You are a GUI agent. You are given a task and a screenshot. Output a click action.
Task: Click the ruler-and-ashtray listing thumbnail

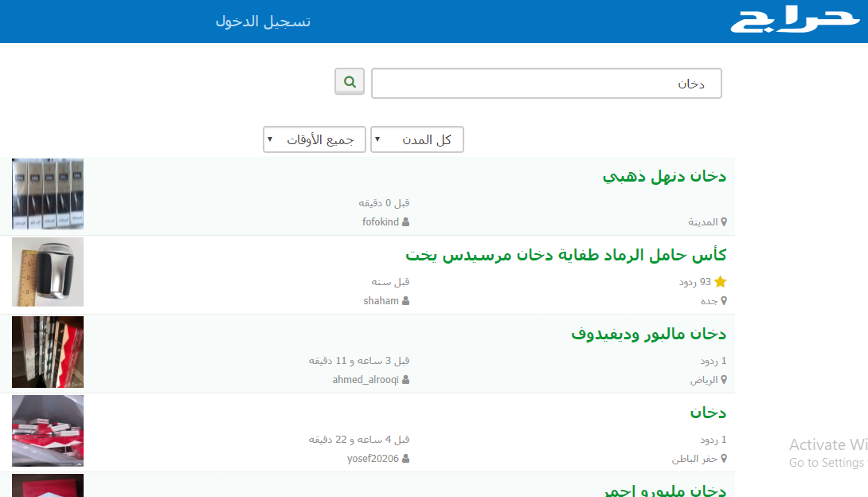coord(47,272)
